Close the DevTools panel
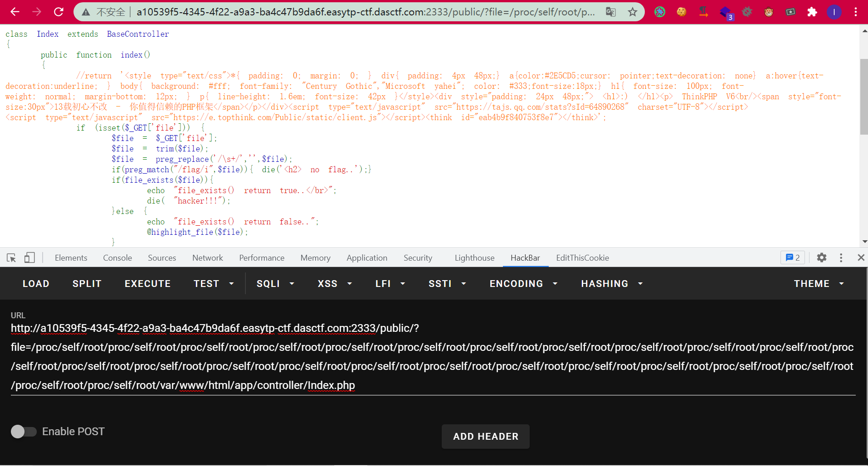868x466 pixels. [x=861, y=257]
